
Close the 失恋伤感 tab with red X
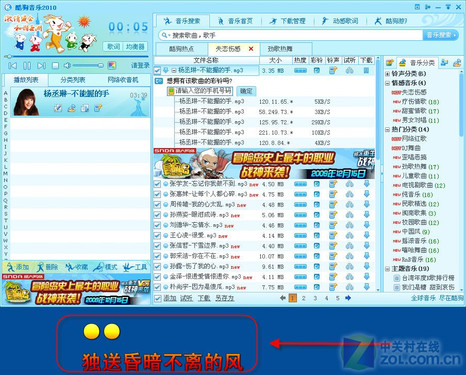[x=251, y=49]
